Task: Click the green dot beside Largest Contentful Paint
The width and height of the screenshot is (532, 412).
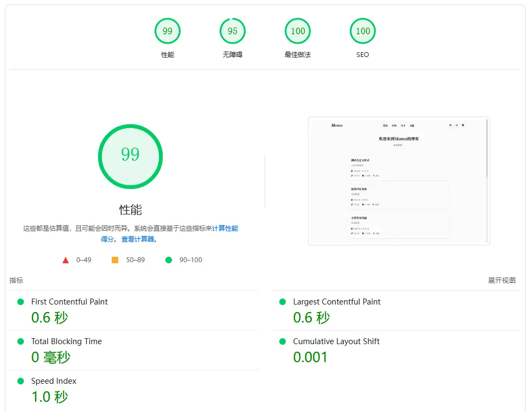Action: 281,302
